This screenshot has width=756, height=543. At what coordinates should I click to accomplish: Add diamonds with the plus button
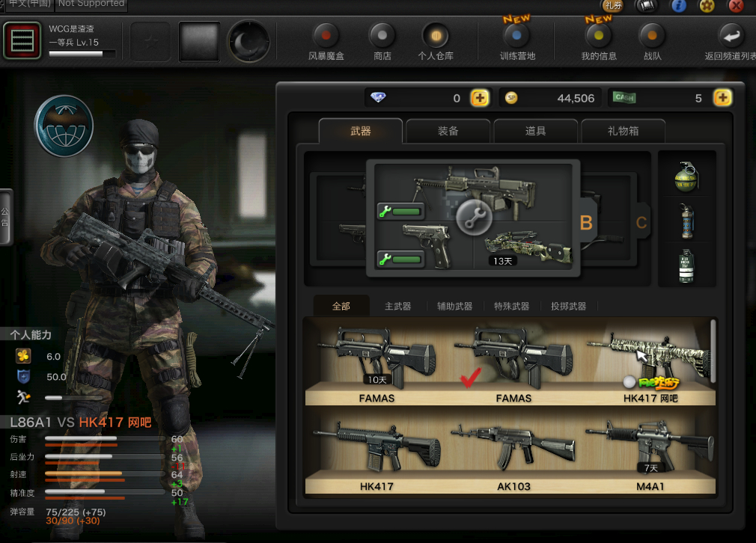[480, 98]
